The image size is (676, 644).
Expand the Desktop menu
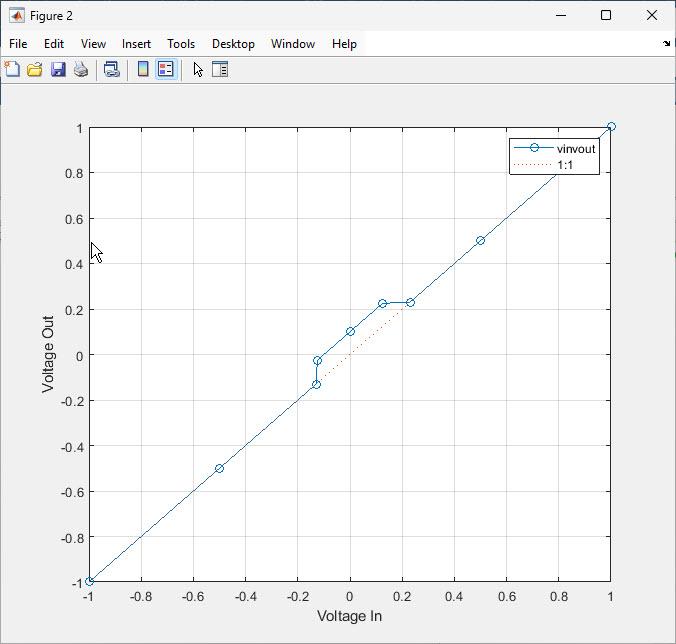tap(233, 44)
